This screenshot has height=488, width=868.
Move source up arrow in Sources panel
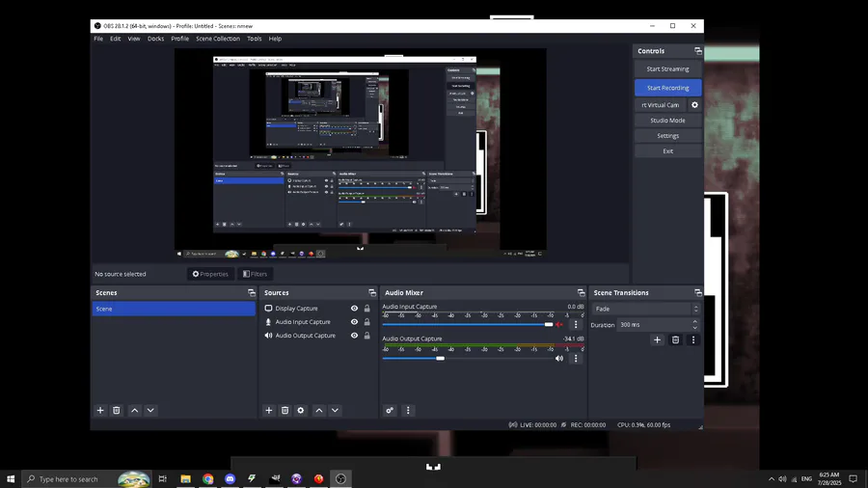pyautogui.click(x=319, y=411)
